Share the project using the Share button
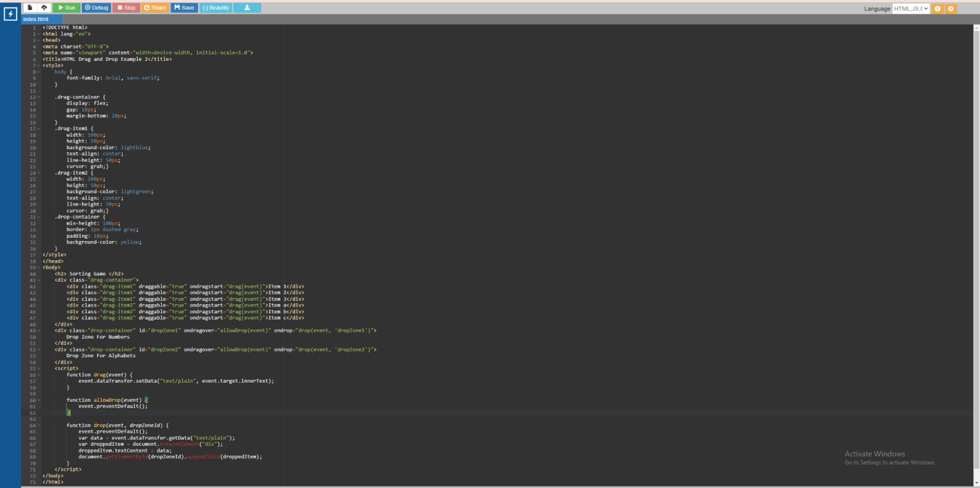 point(155,7)
